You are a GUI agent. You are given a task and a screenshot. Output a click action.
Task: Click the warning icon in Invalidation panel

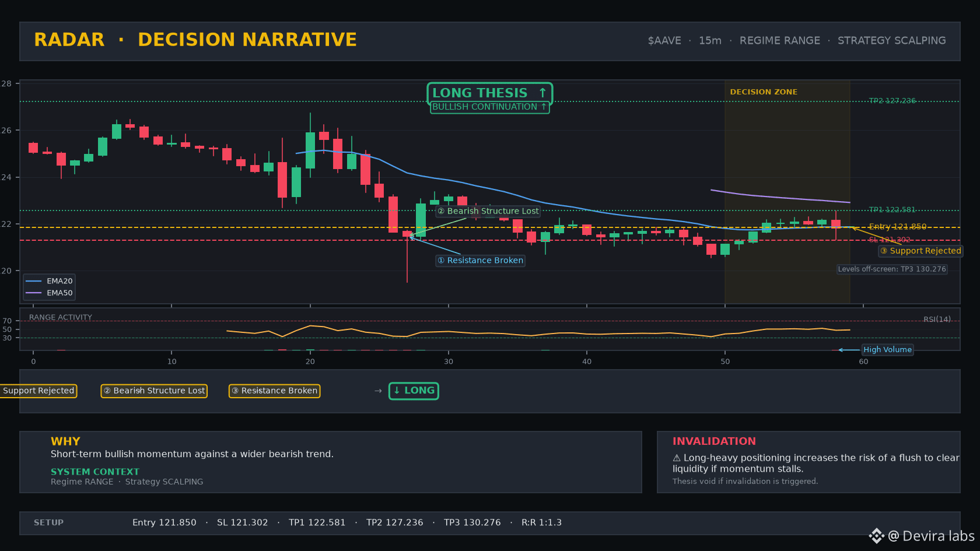tap(677, 458)
